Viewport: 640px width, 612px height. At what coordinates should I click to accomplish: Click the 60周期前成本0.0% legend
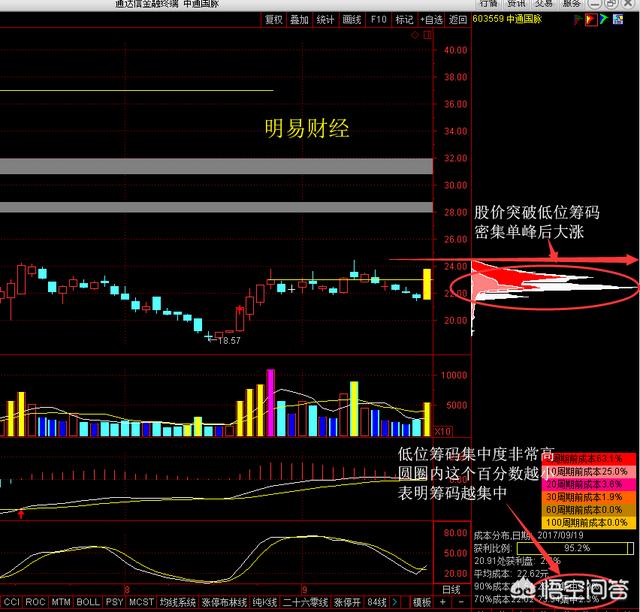[x=589, y=510]
